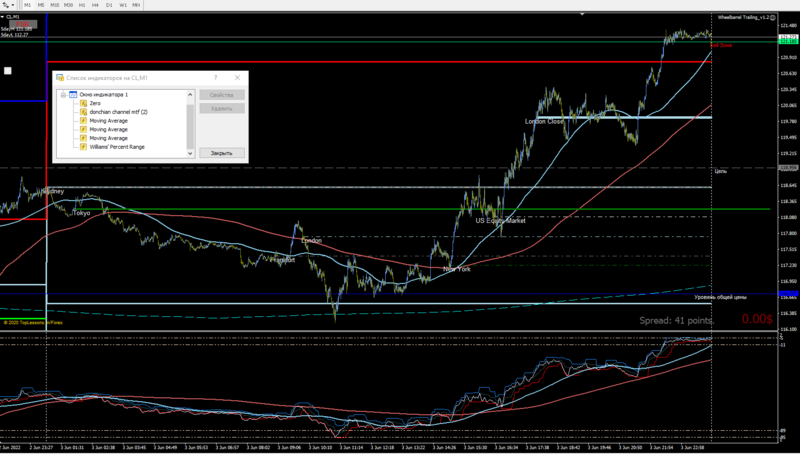Click the green highlighted price tag on axis
800x454 pixels.
tap(789, 41)
